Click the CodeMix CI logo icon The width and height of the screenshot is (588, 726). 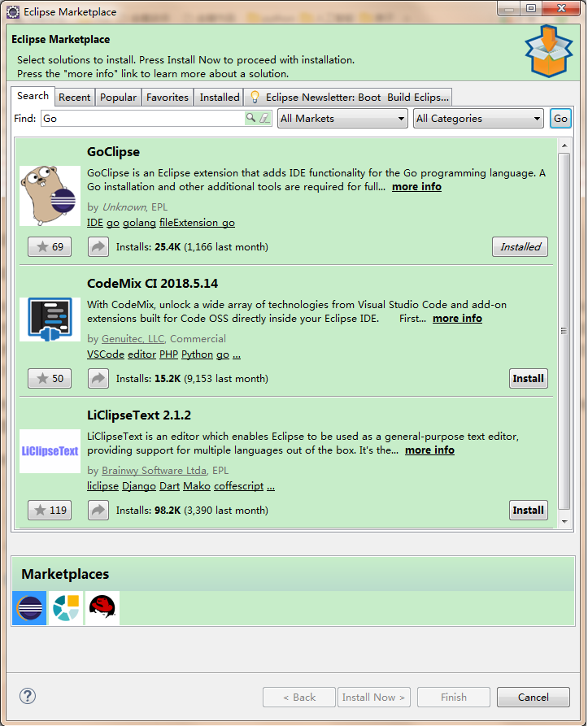[50, 320]
